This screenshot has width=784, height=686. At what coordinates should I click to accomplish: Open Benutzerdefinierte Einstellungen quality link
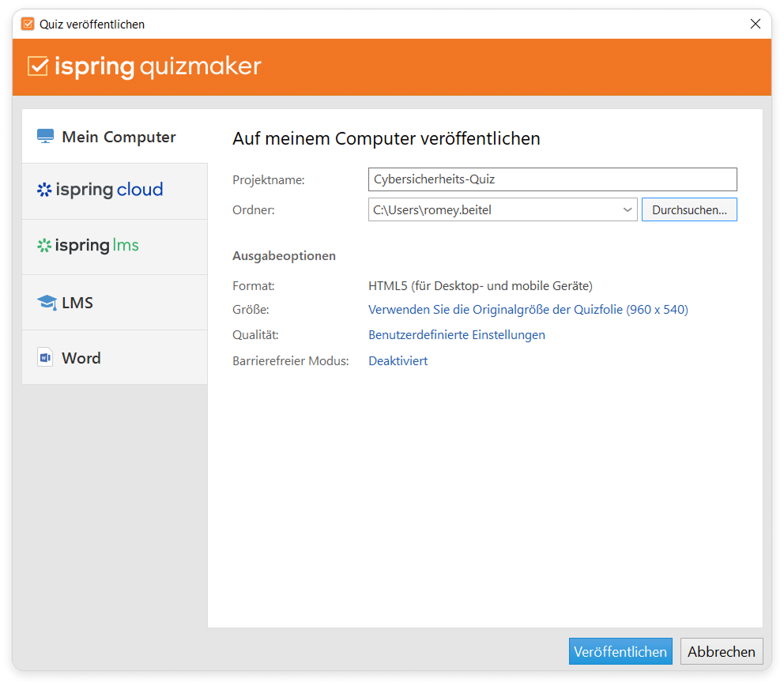(x=457, y=335)
